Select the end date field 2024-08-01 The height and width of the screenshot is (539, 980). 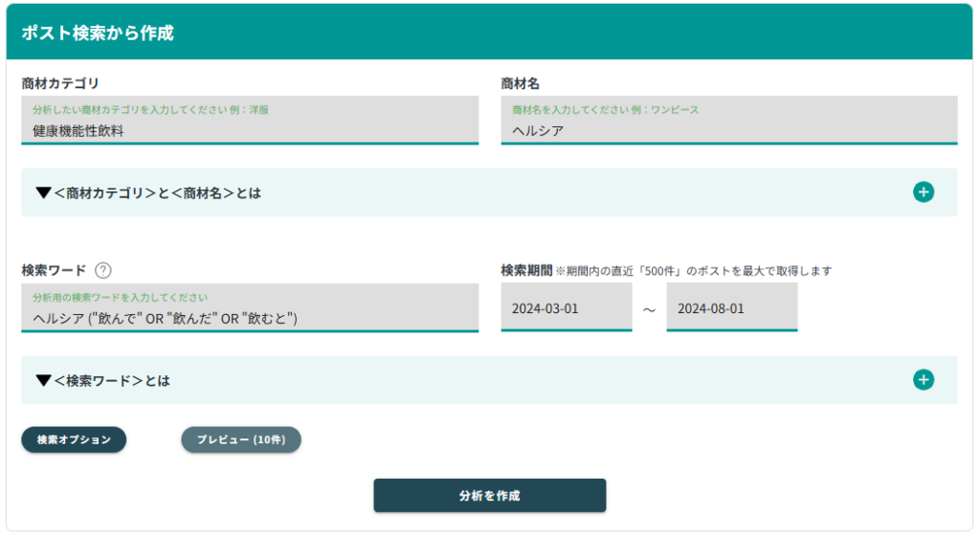pyautogui.click(x=731, y=308)
